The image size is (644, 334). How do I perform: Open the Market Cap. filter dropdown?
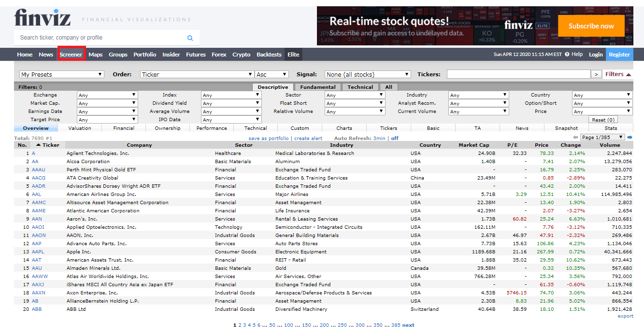(107, 103)
